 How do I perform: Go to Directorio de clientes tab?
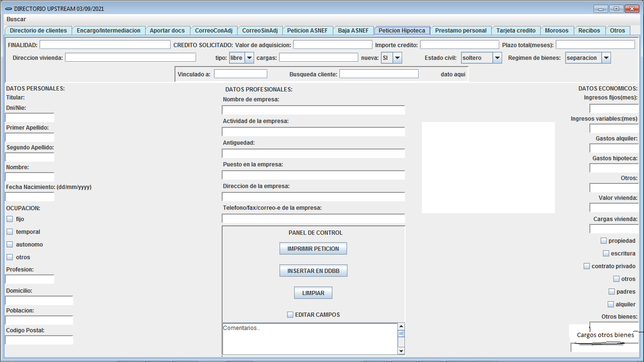38,31
